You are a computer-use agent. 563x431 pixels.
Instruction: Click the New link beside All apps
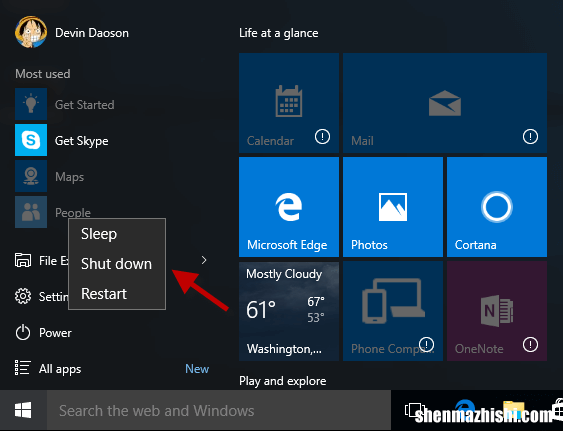[197, 369]
